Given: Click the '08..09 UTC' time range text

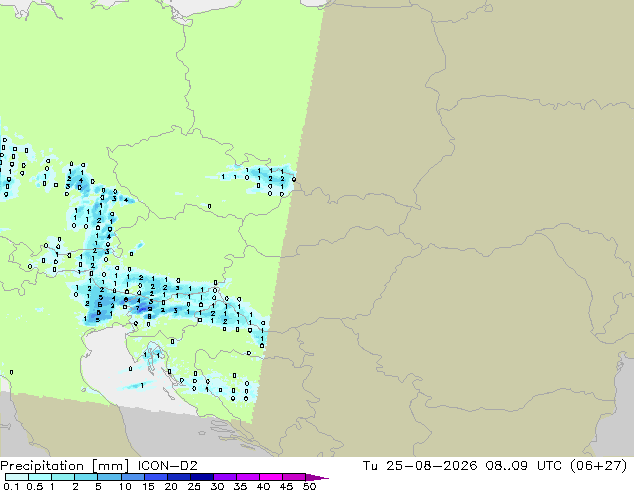Looking at the screenshot, I should pyautogui.click(x=524, y=466).
